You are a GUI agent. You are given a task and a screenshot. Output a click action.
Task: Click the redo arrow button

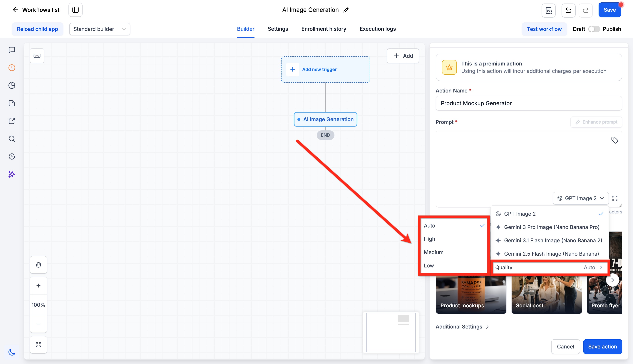coord(585,10)
